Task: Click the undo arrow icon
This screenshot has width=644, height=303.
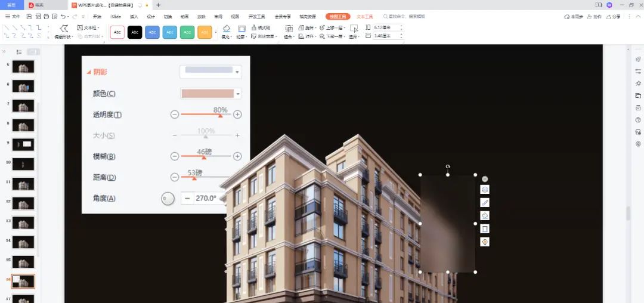Action: [x=63, y=17]
